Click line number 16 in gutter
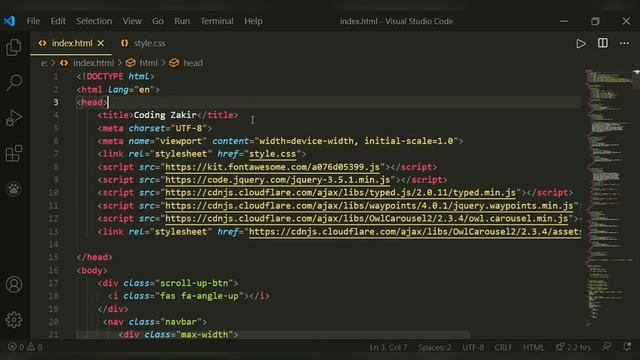640x360 pixels. pyautogui.click(x=53, y=270)
